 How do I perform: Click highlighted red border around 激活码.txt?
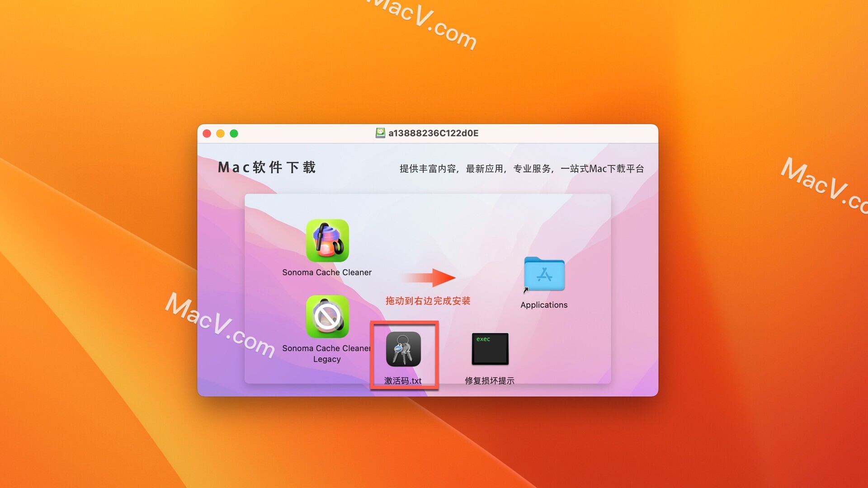point(404,355)
